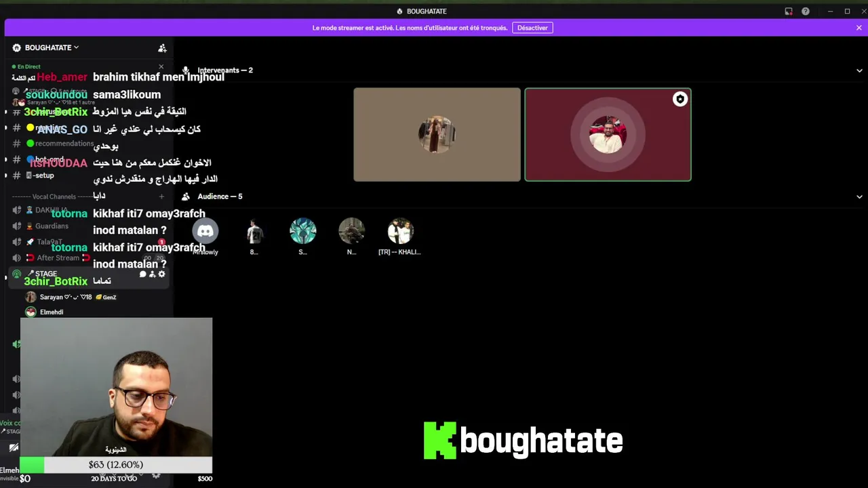The width and height of the screenshot is (868, 488).
Task: Open chat icon on STAGE channel
Action: (x=143, y=274)
